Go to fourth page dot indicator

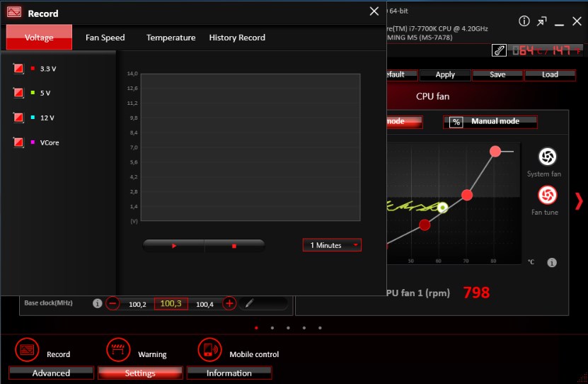[x=304, y=328]
